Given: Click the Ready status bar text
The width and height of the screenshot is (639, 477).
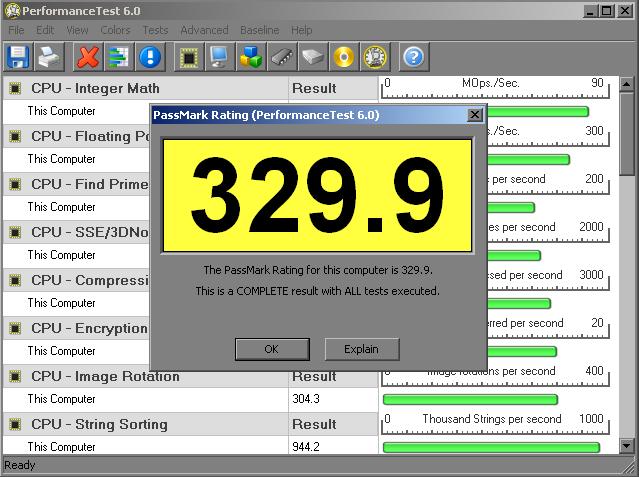Looking at the screenshot, I should (x=20, y=465).
